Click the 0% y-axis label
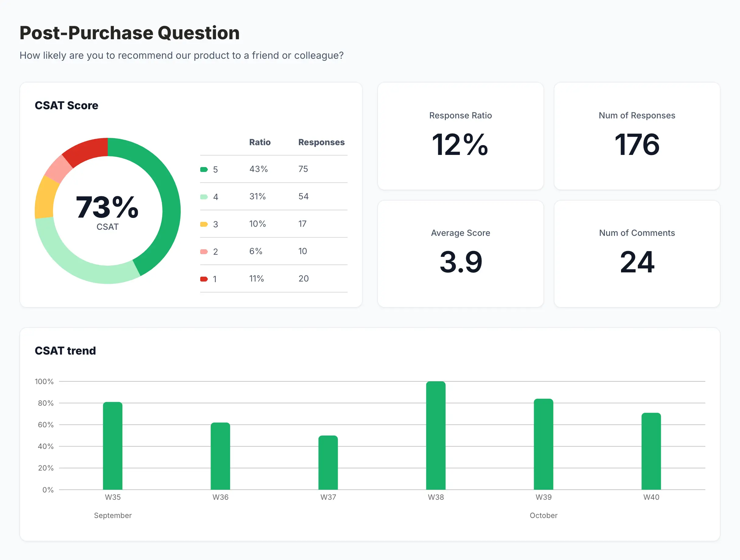Image resolution: width=740 pixels, height=560 pixels. (x=48, y=490)
